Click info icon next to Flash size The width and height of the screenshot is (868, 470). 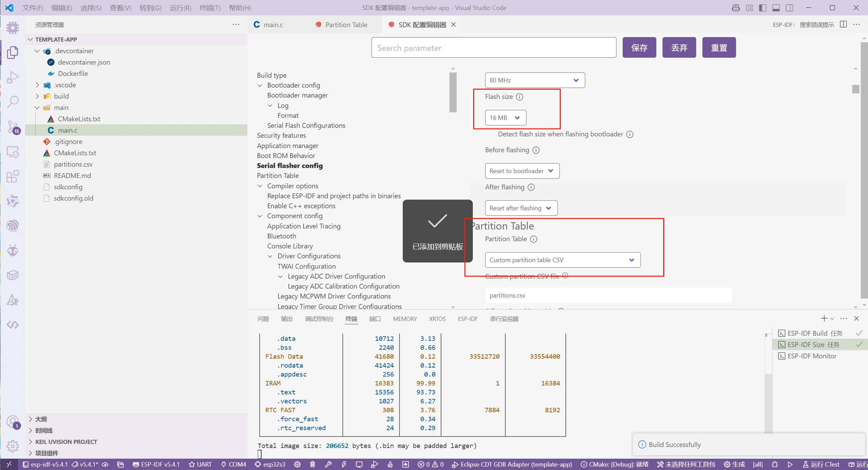(x=520, y=97)
